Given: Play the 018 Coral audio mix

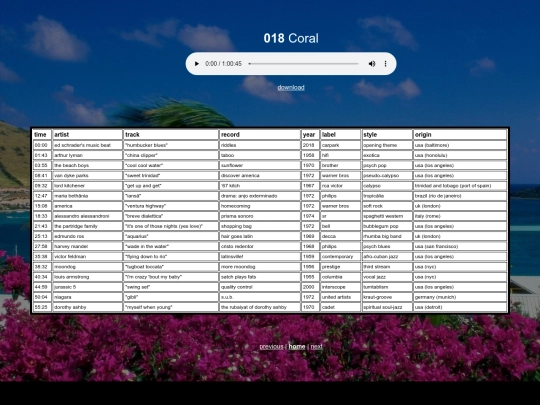Looking at the screenshot, I should [x=197, y=64].
